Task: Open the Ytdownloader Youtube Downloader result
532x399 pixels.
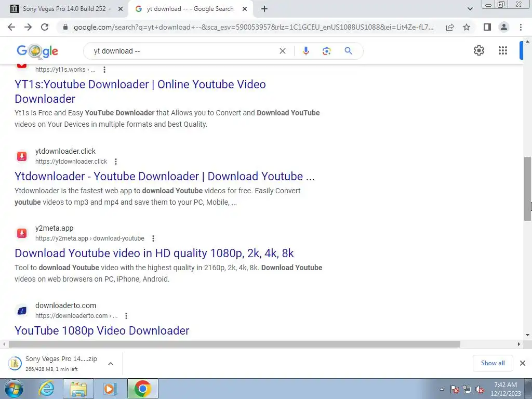Action: tap(165, 176)
